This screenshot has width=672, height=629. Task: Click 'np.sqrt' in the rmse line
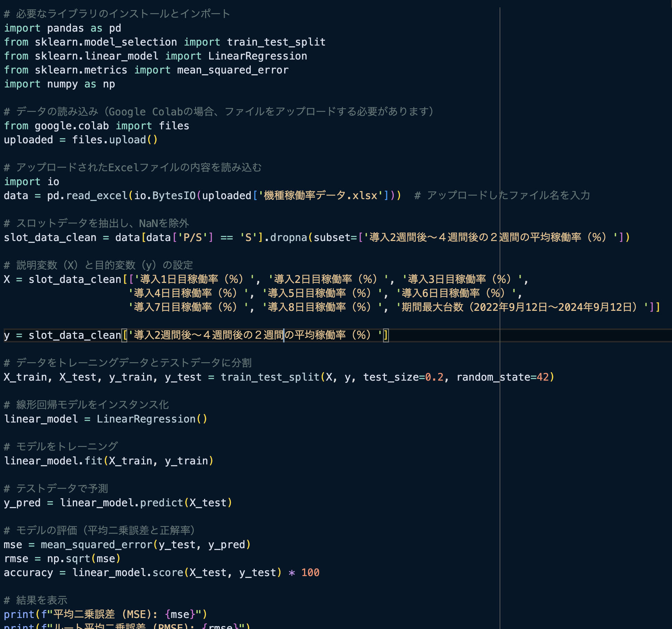point(69,559)
